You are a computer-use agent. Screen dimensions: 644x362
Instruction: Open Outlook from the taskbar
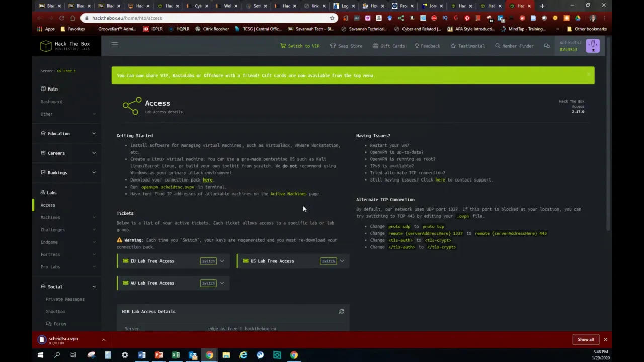click(193, 355)
